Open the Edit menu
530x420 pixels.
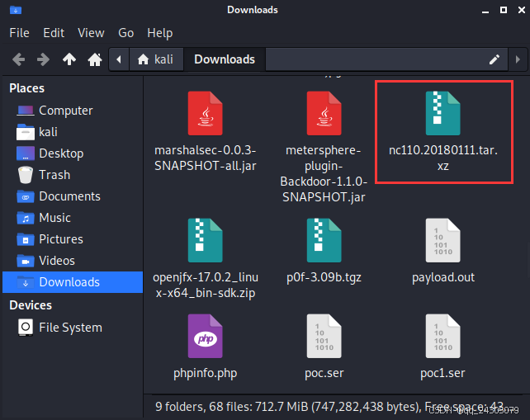click(54, 33)
